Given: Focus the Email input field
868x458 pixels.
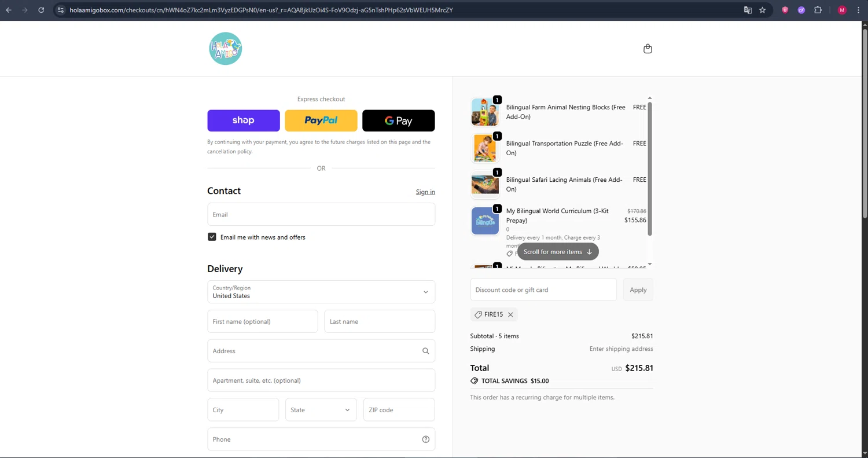Looking at the screenshot, I should click(x=321, y=214).
